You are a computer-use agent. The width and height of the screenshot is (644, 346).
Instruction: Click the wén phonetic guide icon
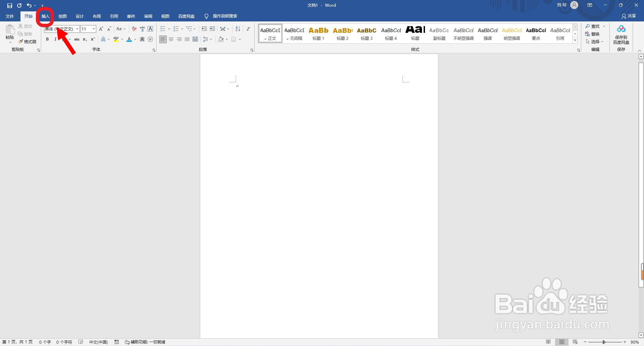pos(142,29)
